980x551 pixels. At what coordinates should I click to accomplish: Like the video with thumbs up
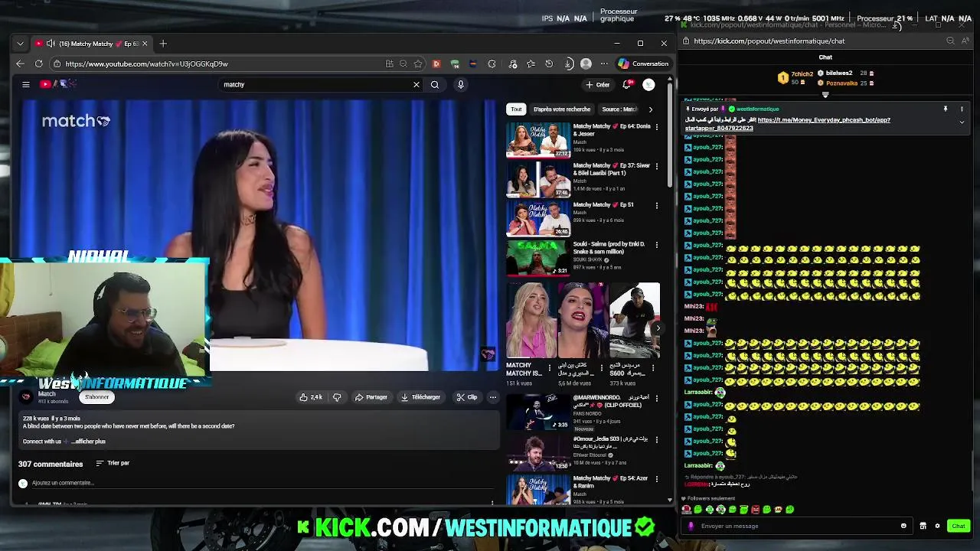coord(311,397)
